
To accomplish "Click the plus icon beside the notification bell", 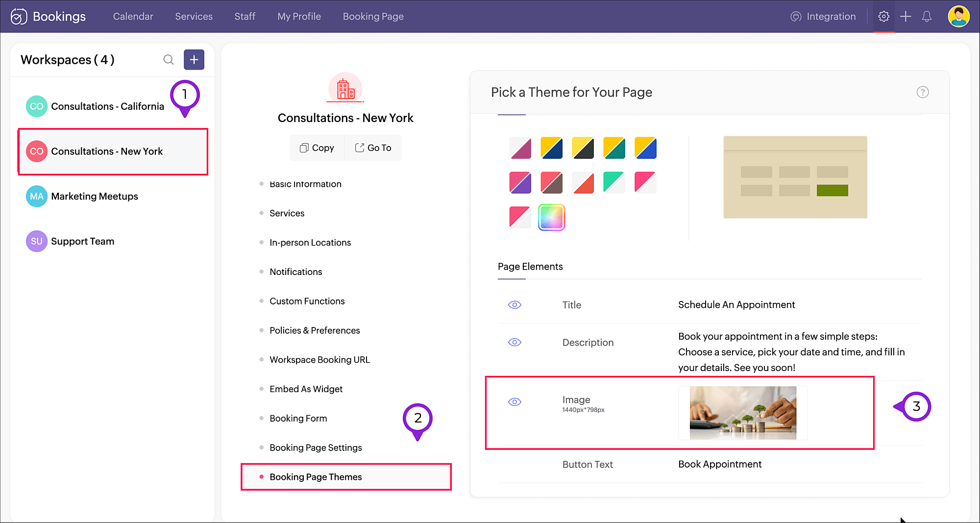I will pyautogui.click(x=906, y=17).
